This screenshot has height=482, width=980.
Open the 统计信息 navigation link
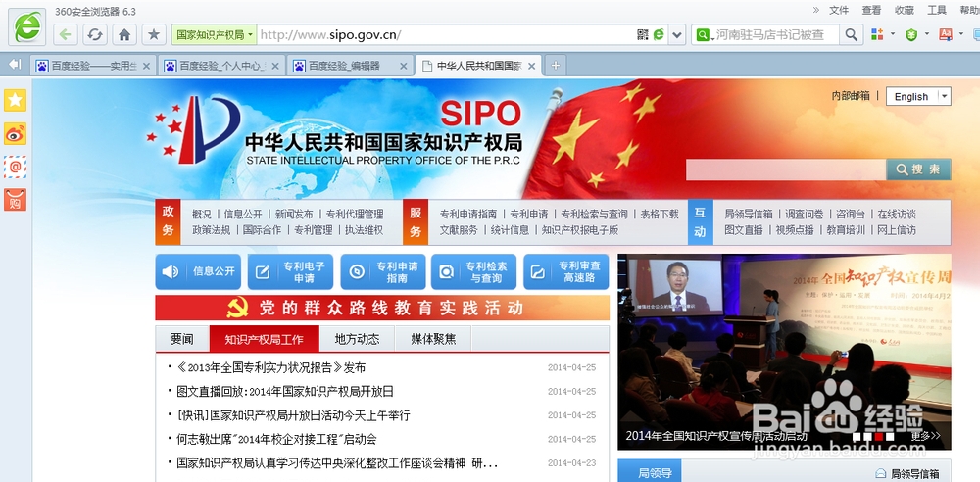(510, 230)
